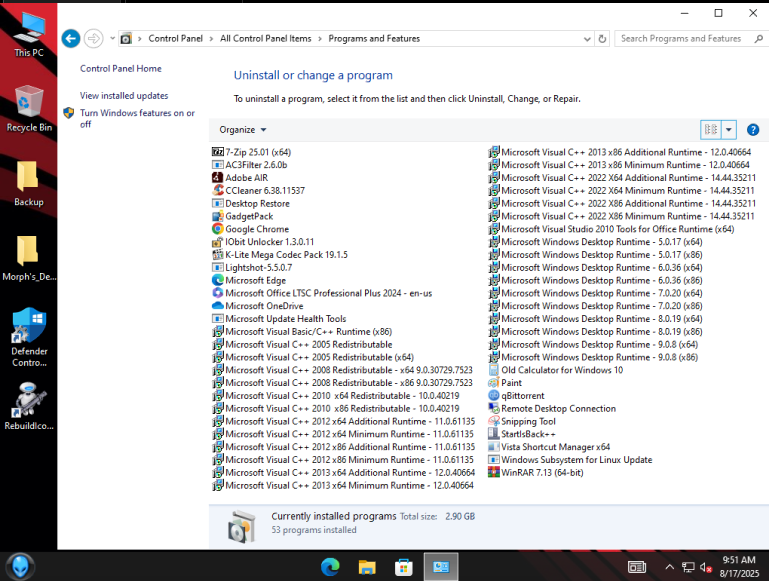Click the Microsoft Edge list icon
This screenshot has height=581, width=769.
(x=217, y=280)
